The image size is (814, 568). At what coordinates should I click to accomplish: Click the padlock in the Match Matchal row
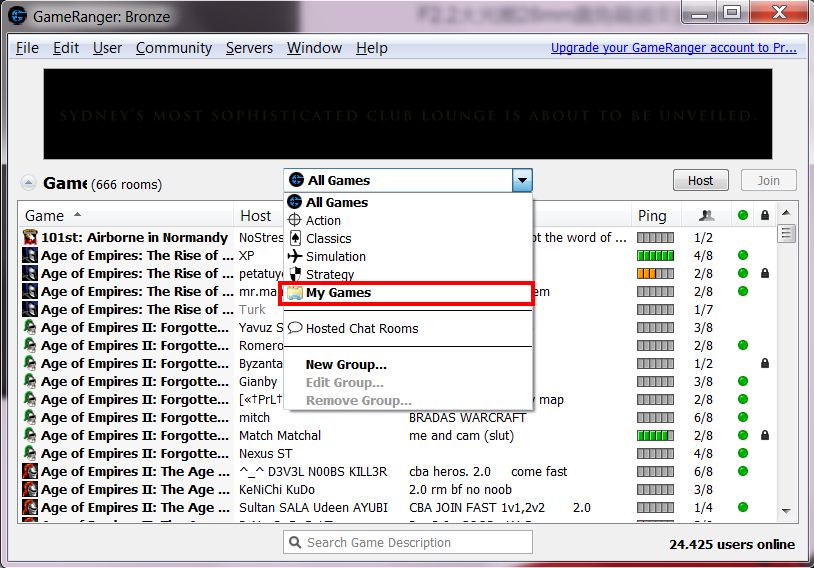[x=765, y=435]
